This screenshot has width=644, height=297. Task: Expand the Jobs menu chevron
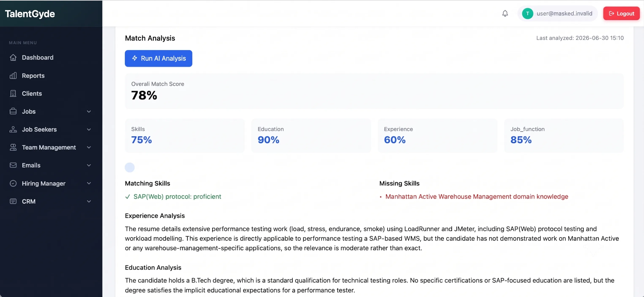[x=89, y=111]
